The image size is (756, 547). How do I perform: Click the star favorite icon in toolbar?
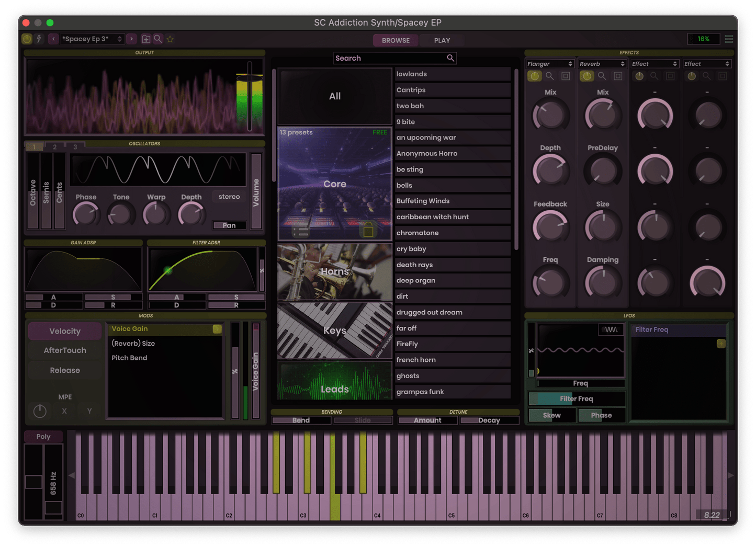(x=170, y=39)
